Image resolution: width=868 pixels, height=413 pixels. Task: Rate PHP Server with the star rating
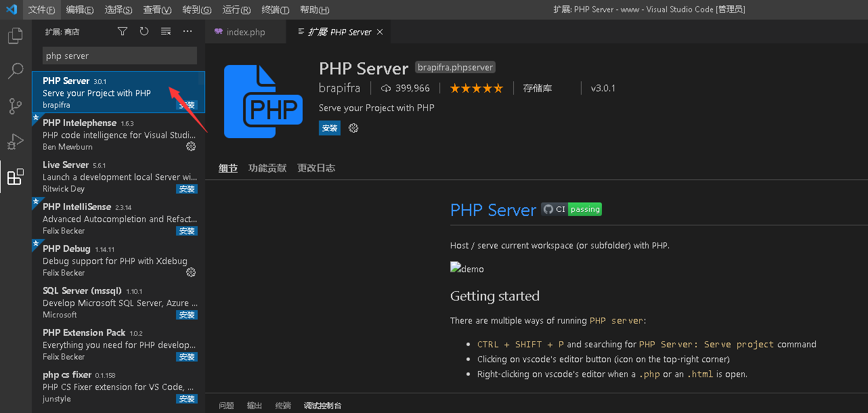(476, 88)
